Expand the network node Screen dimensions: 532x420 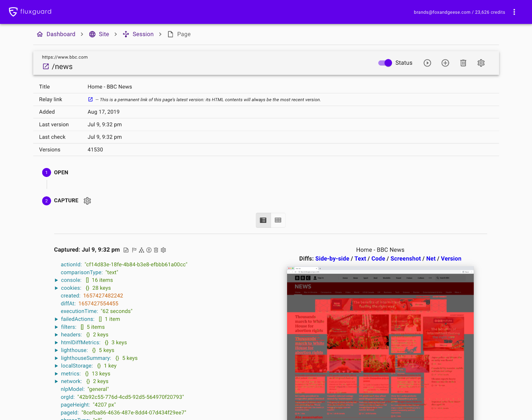[x=56, y=382]
